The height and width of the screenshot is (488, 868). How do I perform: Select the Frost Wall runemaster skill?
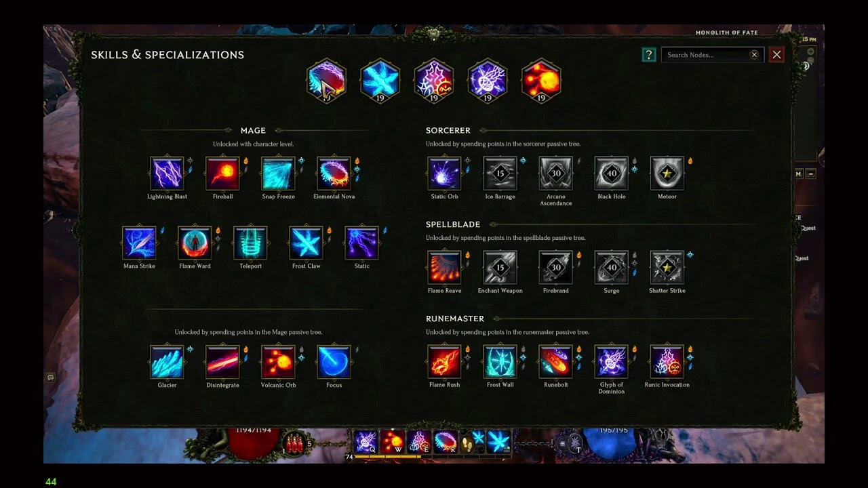tap(500, 362)
